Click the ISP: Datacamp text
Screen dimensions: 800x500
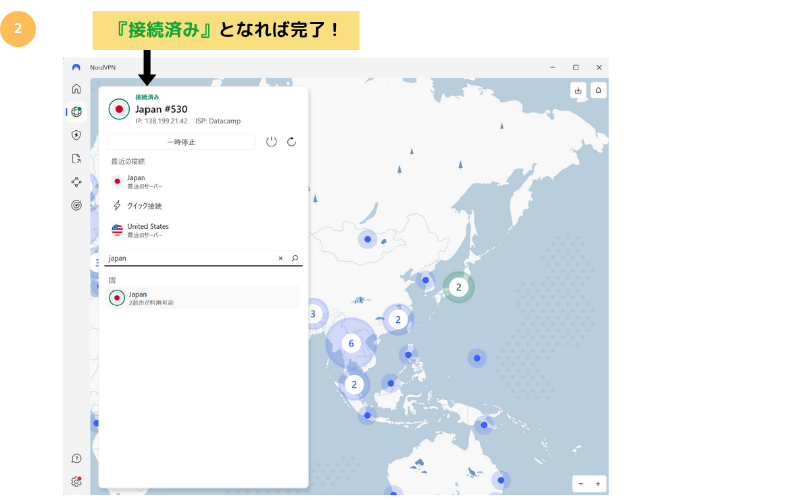(218, 121)
